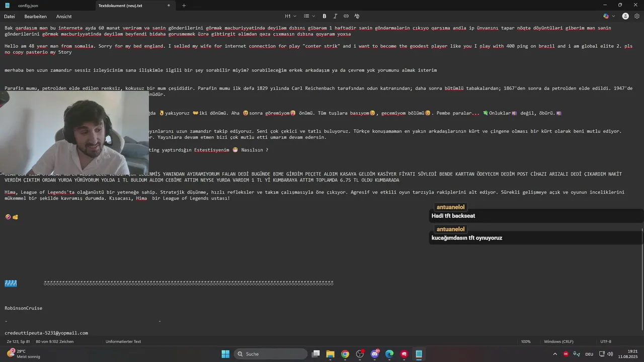Open Task View on the taskbar
This screenshot has width=644, height=362.
[316, 354]
